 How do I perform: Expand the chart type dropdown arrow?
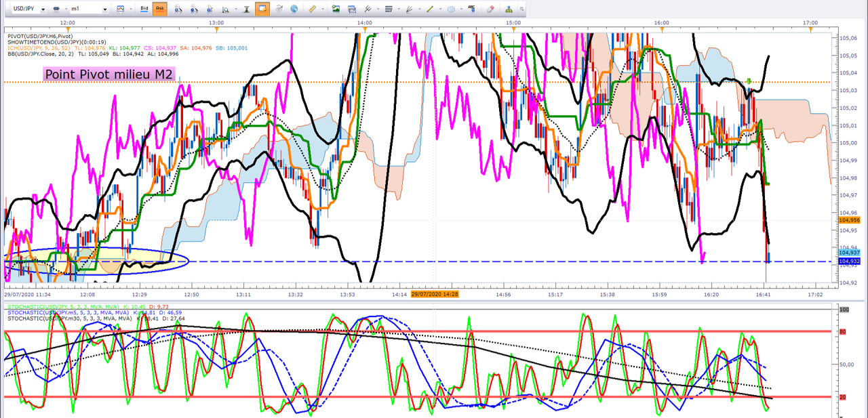[x=130, y=9]
